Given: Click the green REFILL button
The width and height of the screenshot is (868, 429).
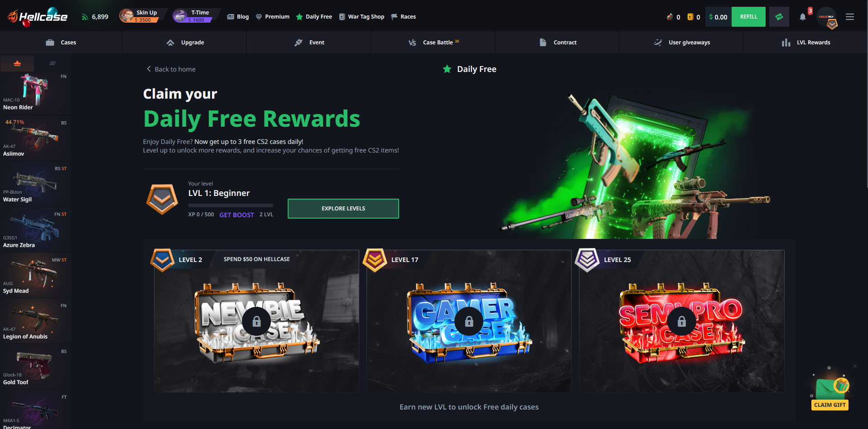Looking at the screenshot, I should coord(748,17).
